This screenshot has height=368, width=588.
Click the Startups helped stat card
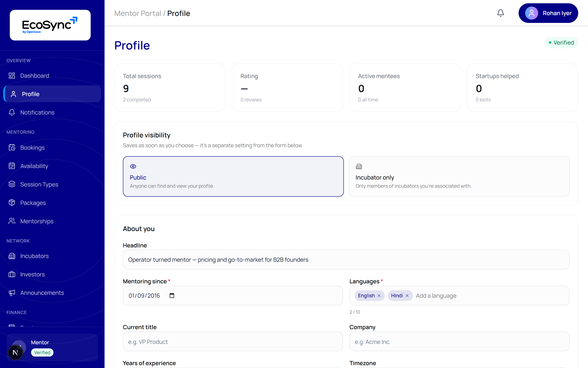[x=522, y=88]
